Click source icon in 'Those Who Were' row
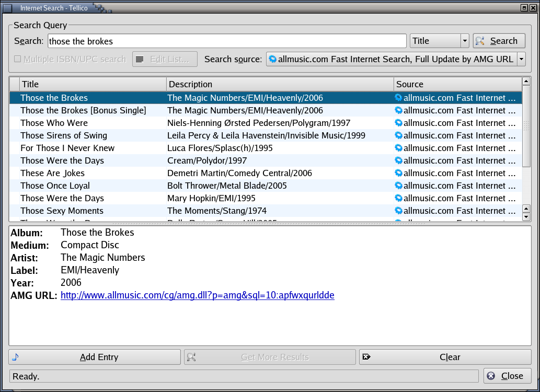The width and height of the screenshot is (540, 392). [x=398, y=123]
